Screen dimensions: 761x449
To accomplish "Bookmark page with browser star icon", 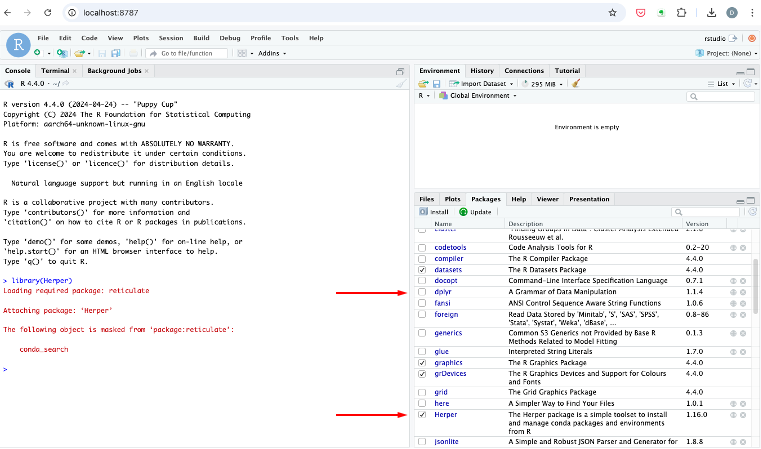I will (x=612, y=13).
